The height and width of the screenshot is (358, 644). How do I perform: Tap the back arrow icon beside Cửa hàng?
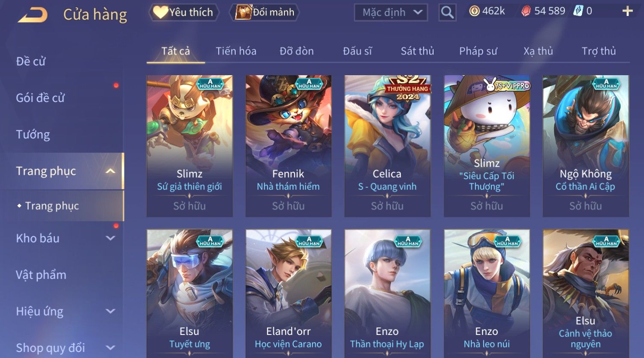[x=32, y=15]
